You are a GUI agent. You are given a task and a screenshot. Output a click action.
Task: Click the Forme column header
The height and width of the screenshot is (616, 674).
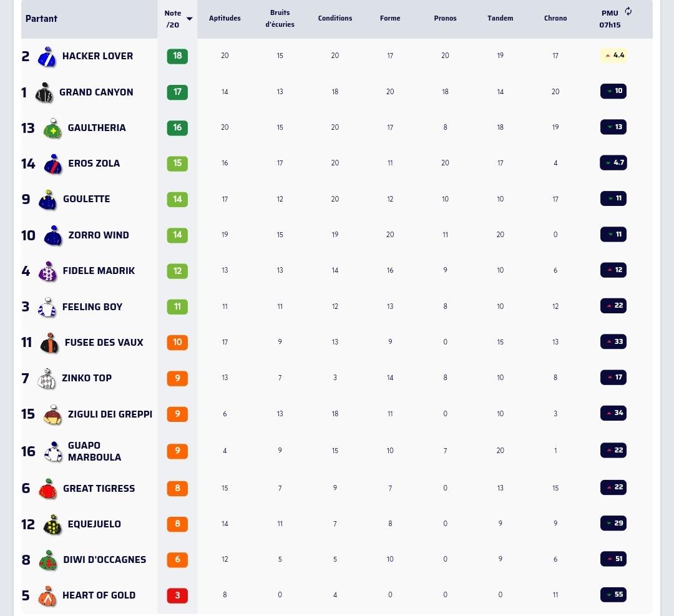[x=390, y=18]
